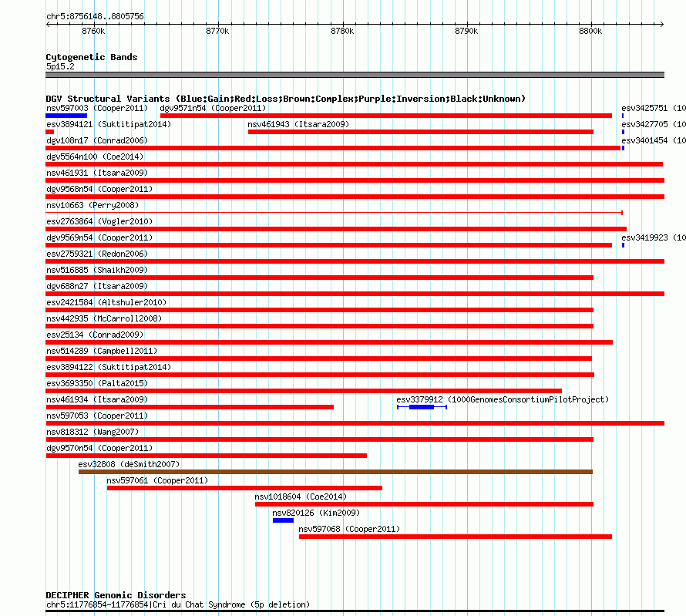The image size is (686, 616).
Task: Click esv3379912 1000Genomes pilot label
Action: coord(503,399)
